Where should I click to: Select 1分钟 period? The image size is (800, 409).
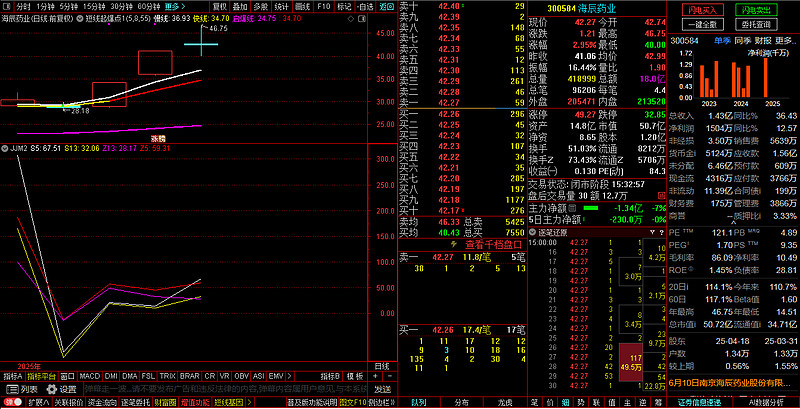coord(45,7)
